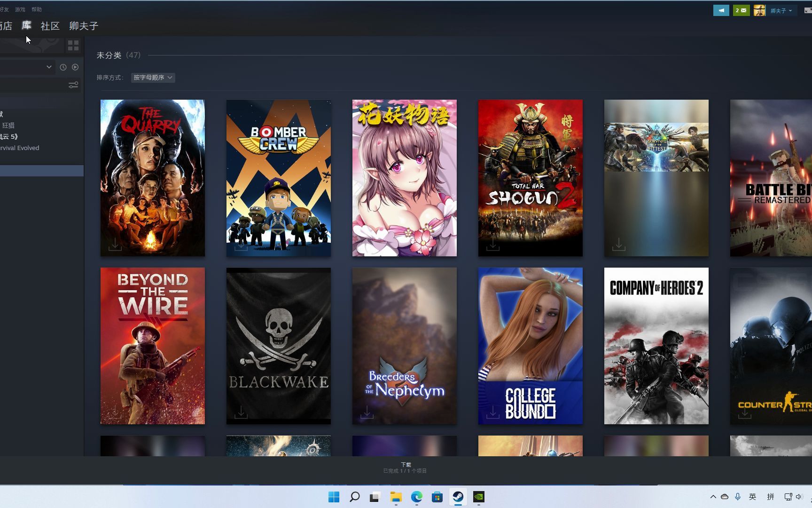Screen dimensions: 812x508
Task: Select Beyond The Wire game cover
Action: [x=153, y=346]
